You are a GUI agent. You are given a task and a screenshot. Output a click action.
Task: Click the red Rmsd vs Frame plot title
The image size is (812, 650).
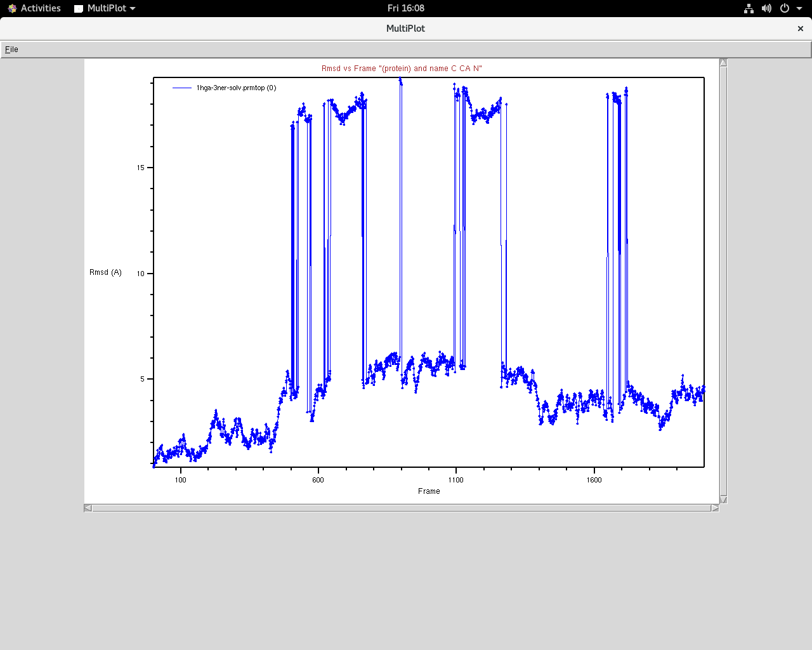(402, 69)
